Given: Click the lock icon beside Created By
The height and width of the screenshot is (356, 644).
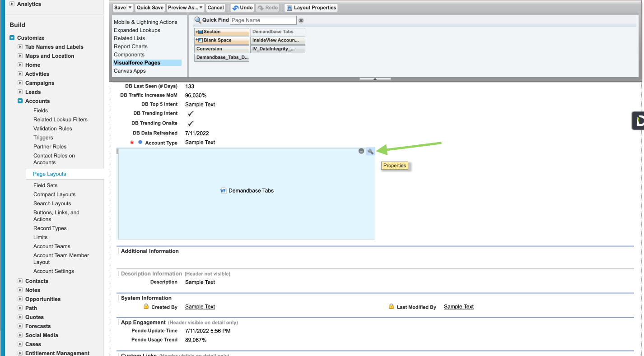Looking at the screenshot, I should [x=146, y=306].
